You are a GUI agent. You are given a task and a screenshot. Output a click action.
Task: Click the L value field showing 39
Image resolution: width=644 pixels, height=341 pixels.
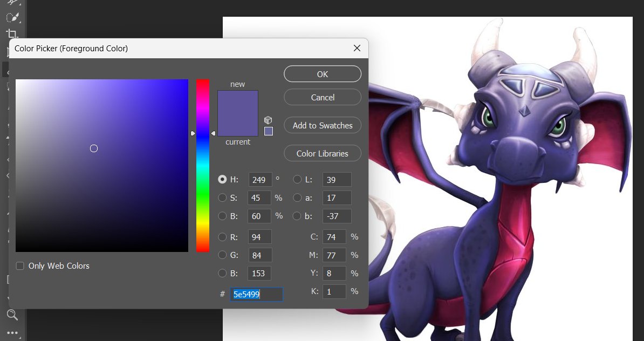[x=337, y=180]
